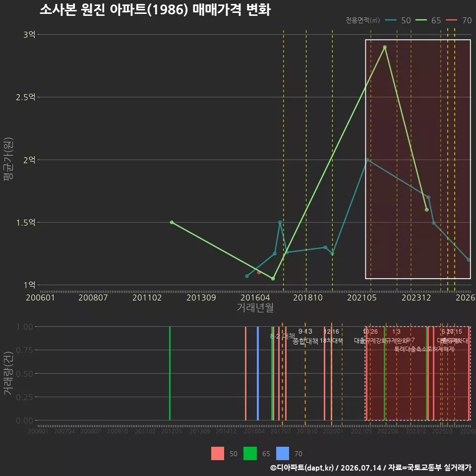Click the top legend line for 65
The image size is (476, 476).
421,20
